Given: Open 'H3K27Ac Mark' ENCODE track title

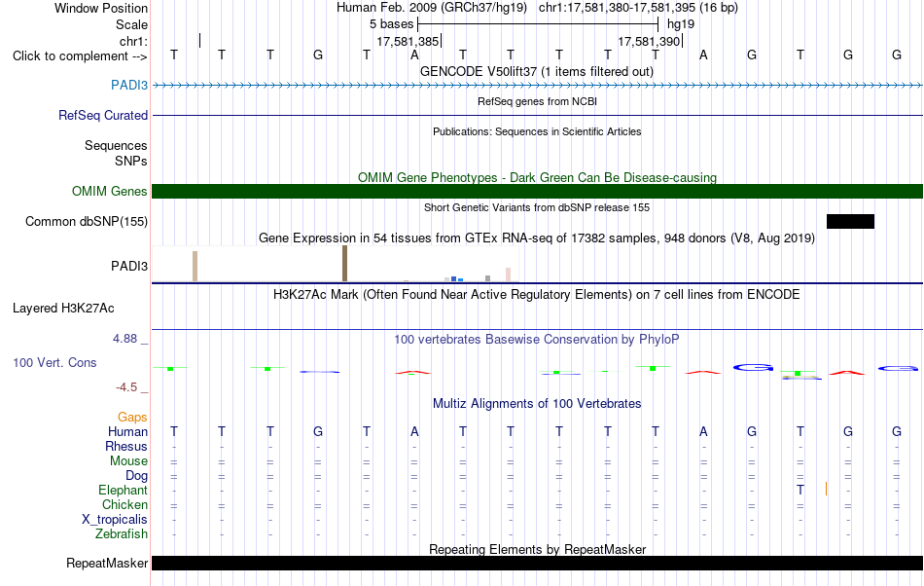Looking at the screenshot, I should (537, 294).
